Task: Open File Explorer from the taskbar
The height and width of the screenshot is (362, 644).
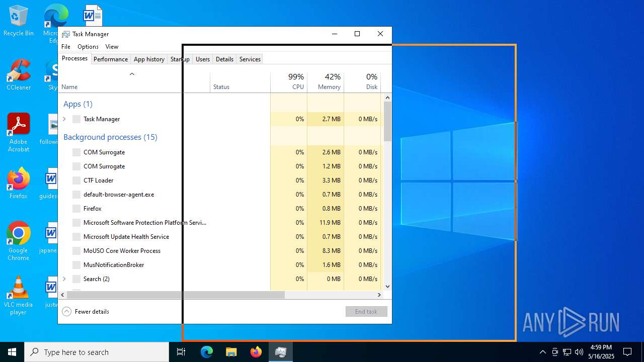Action: (231, 352)
